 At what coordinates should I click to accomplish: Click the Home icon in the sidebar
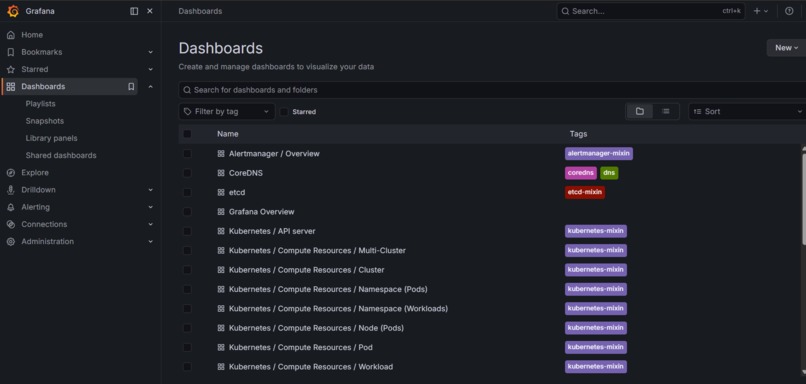pyautogui.click(x=11, y=35)
